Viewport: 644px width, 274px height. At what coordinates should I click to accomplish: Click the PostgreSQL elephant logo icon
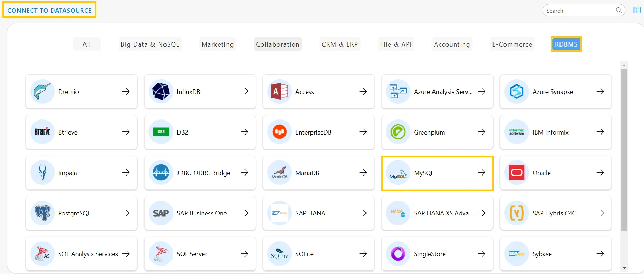(x=42, y=213)
